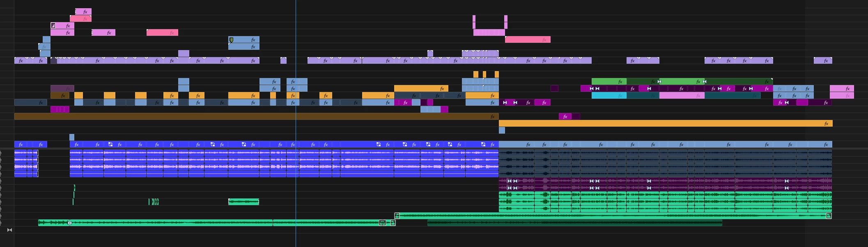The height and width of the screenshot is (247, 868).
Task: Select the wide segmented pink clip between the thin pink clips
Action: (489, 32)
